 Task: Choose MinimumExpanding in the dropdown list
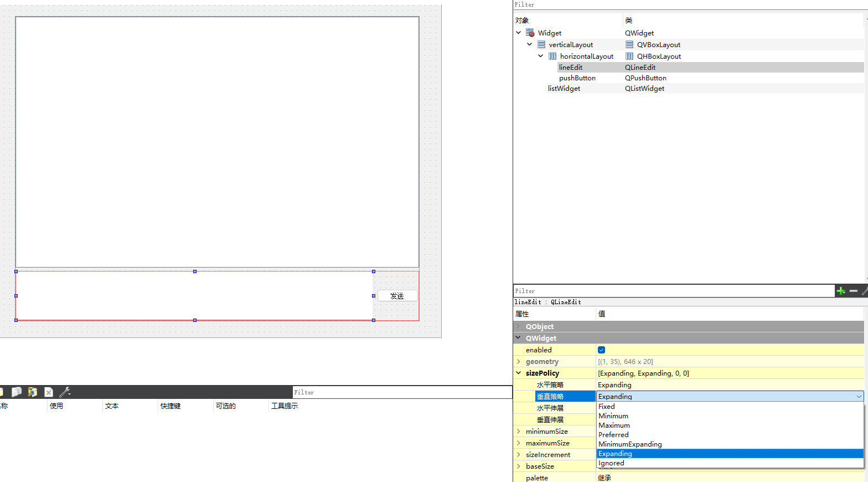click(630, 444)
